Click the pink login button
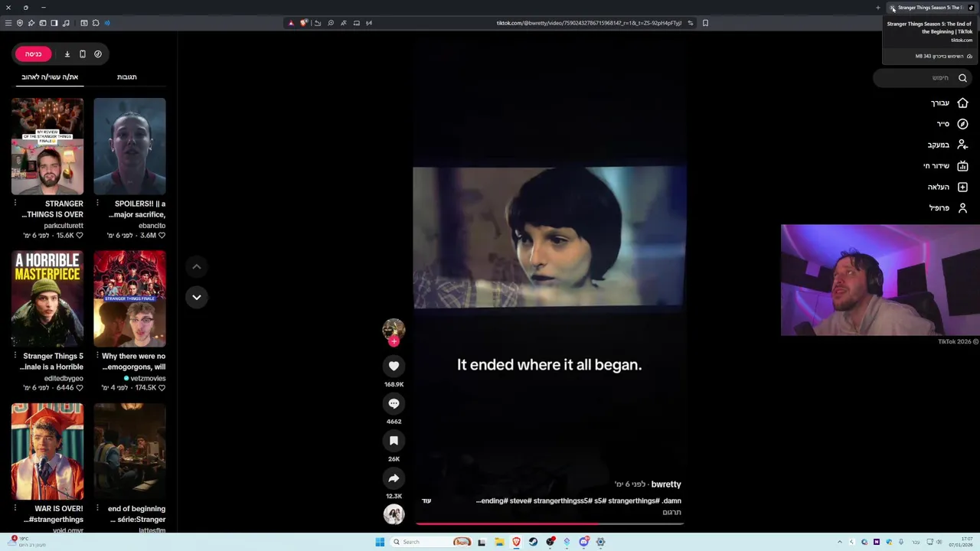Viewport: 980px width, 551px height. [33, 54]
